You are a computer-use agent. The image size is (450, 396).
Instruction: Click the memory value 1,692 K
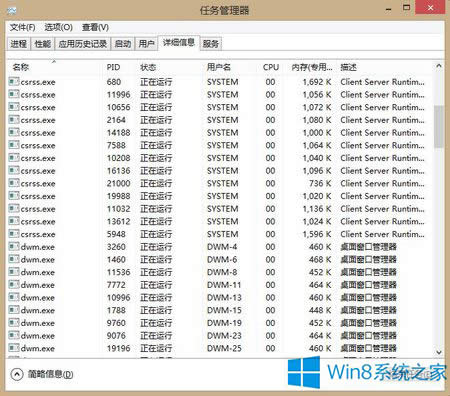pos(317,82)
